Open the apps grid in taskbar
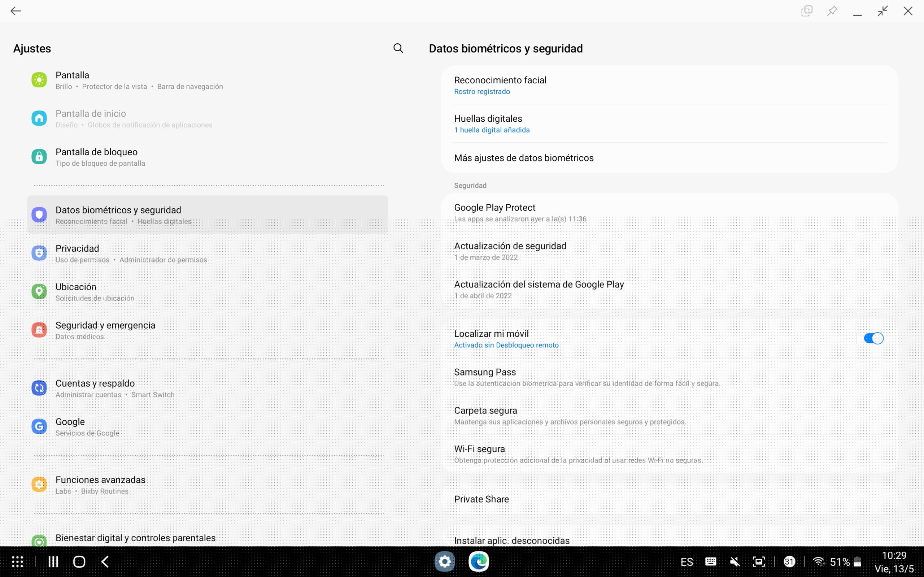 pos(18,561)
